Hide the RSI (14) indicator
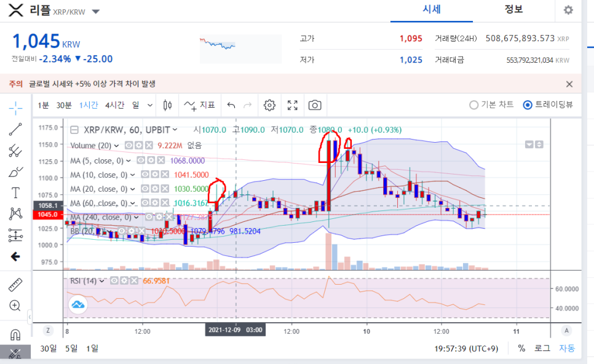594x364 pixels. (x=114, y=280)
